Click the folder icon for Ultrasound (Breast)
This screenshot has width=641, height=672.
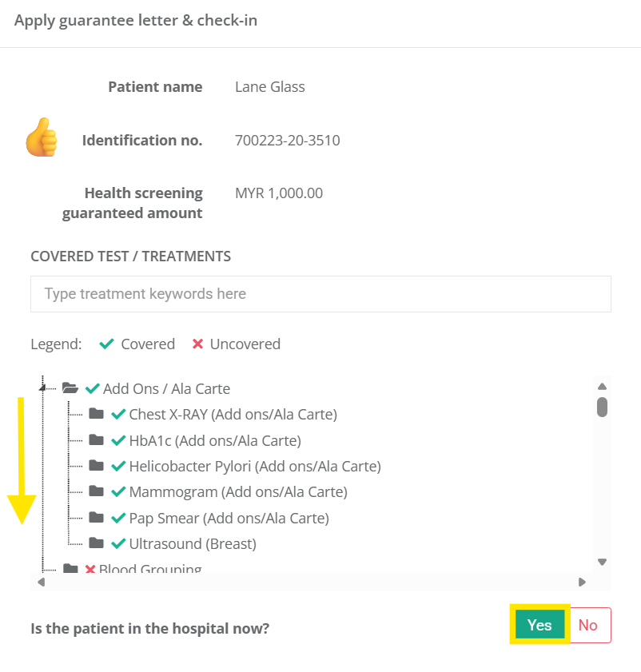(x=97, y=543)
